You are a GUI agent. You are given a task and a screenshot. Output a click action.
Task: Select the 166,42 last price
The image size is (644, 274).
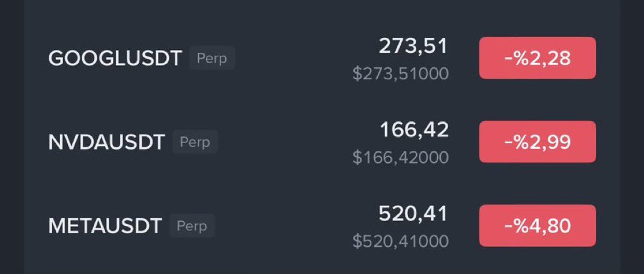point(413,129)
